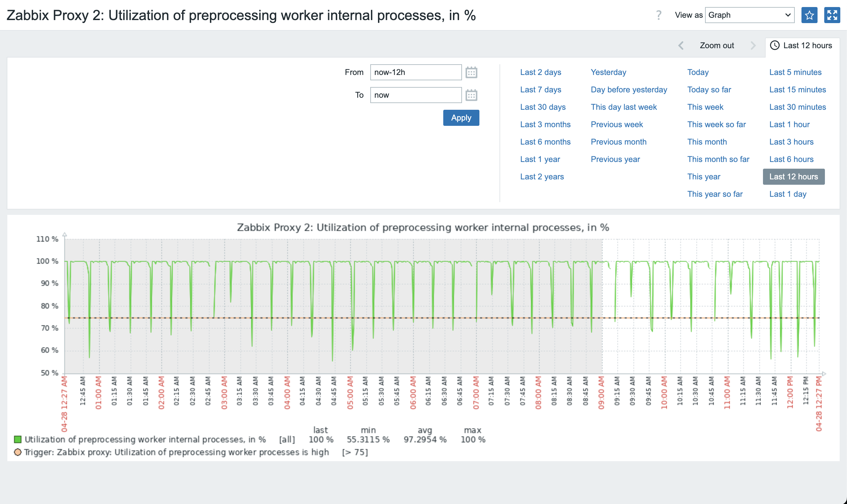
Task: Click the 09:00 AM timeline label
Action: (x=601, y=393)
